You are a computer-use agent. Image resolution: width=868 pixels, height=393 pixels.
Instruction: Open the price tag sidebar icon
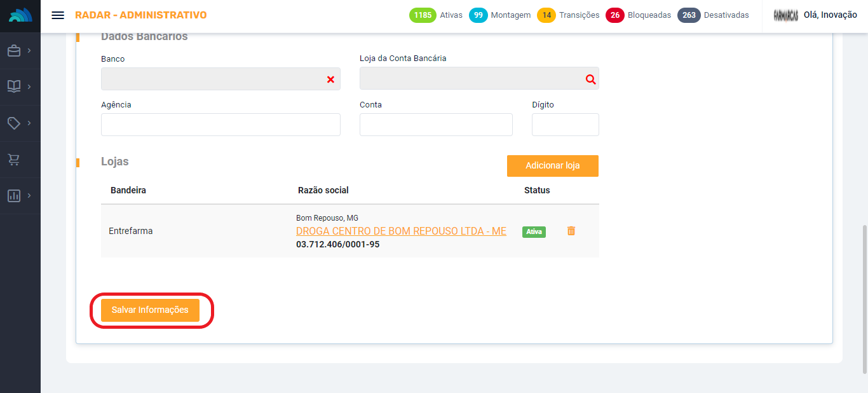point(14,123)
